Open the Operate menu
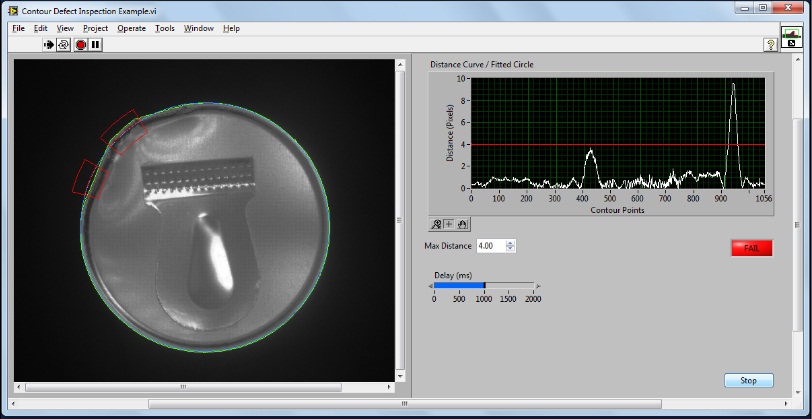Screen dimensions: 812x419 pos(131,28)
